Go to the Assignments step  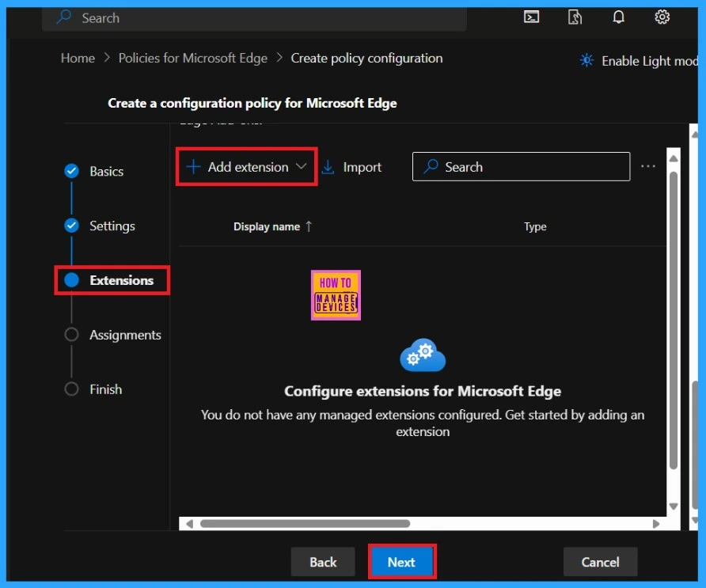pyautogui.click(x=112, y=335)
